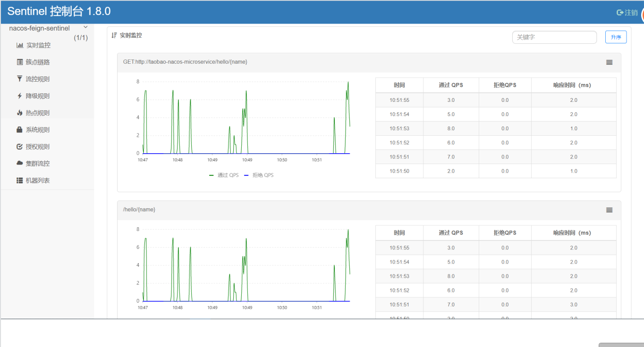Click the (1/1) machine count label

tap(81, 37)
